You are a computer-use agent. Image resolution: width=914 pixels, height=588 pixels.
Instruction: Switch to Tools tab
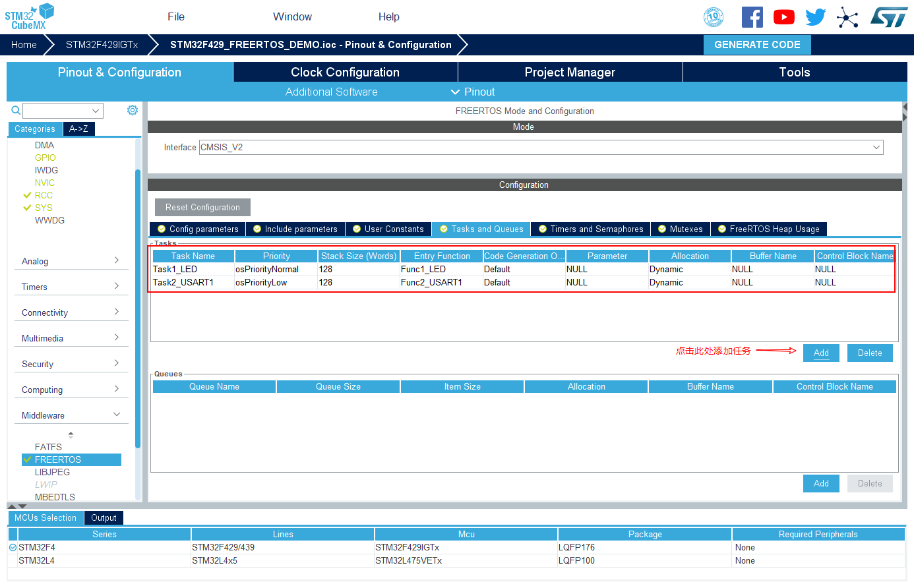(x=795, y=72)
